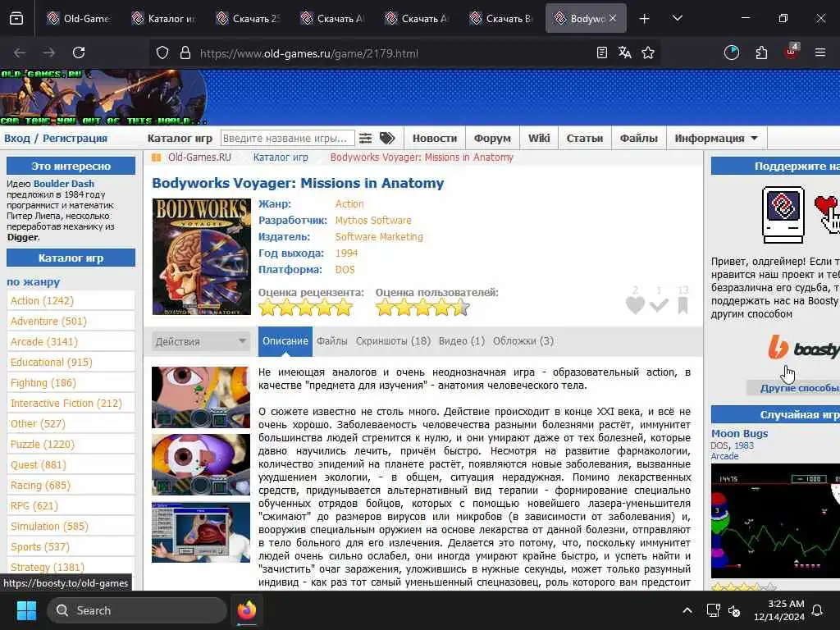Open Файлы in the top site menu
Viewport: 840px width, 630px height.
click(638, 138)
